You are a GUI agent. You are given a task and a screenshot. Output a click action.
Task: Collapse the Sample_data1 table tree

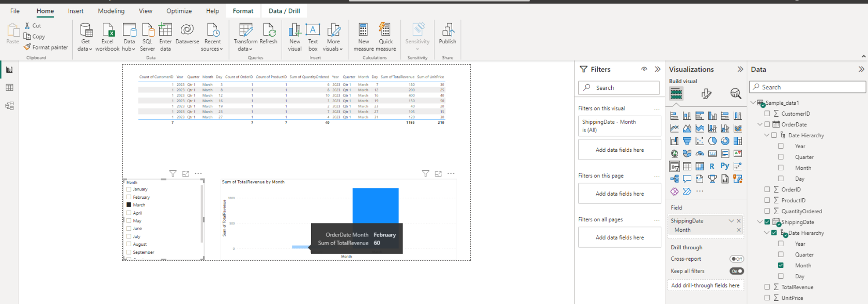[753, 103]
